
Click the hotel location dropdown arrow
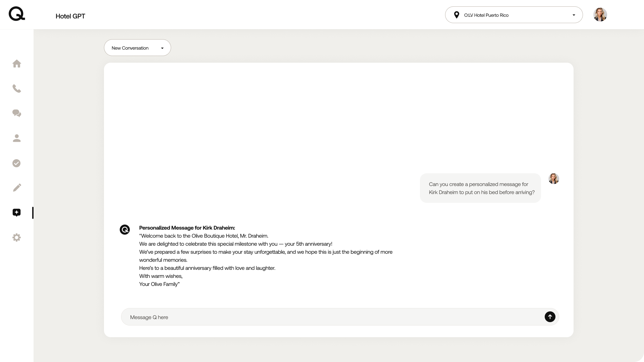tap(574, 15)
